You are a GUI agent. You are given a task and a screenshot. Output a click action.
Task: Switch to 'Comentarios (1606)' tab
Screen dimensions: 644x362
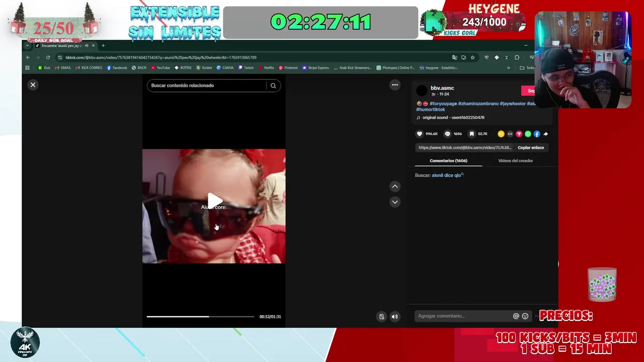(448, 161)
